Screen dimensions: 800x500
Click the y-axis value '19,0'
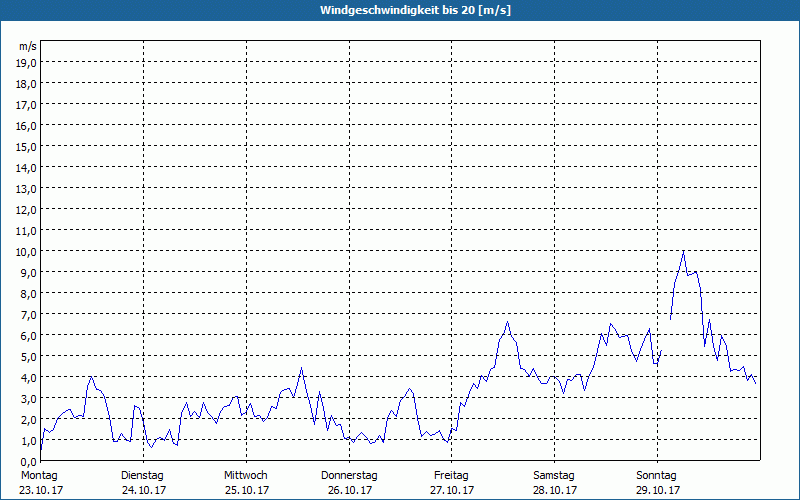28,63
